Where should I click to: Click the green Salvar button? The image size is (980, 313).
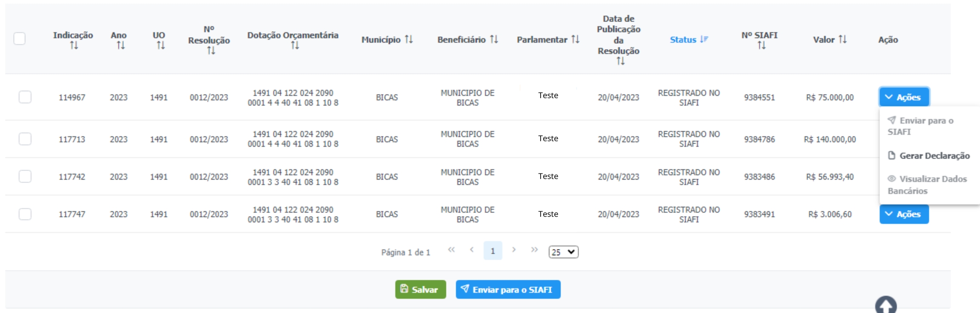[420, 290]
